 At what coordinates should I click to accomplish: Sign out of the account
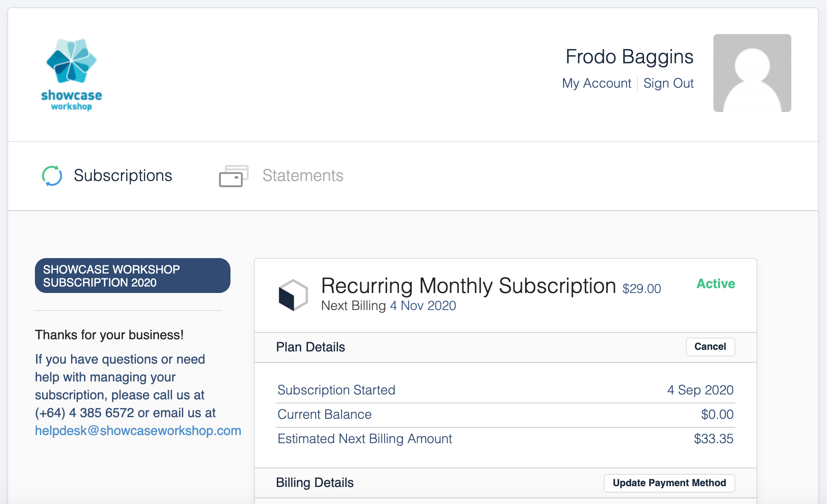668,83
